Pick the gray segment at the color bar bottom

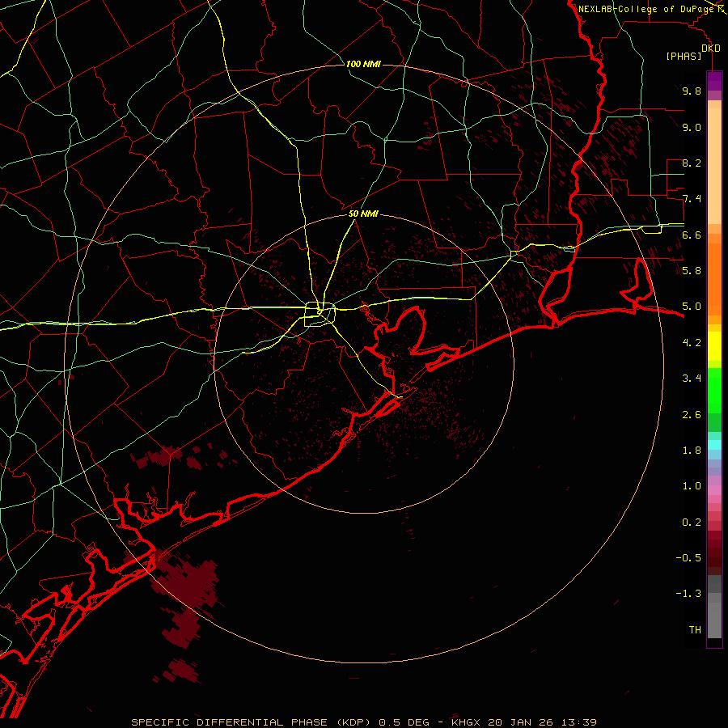point(714,620)
